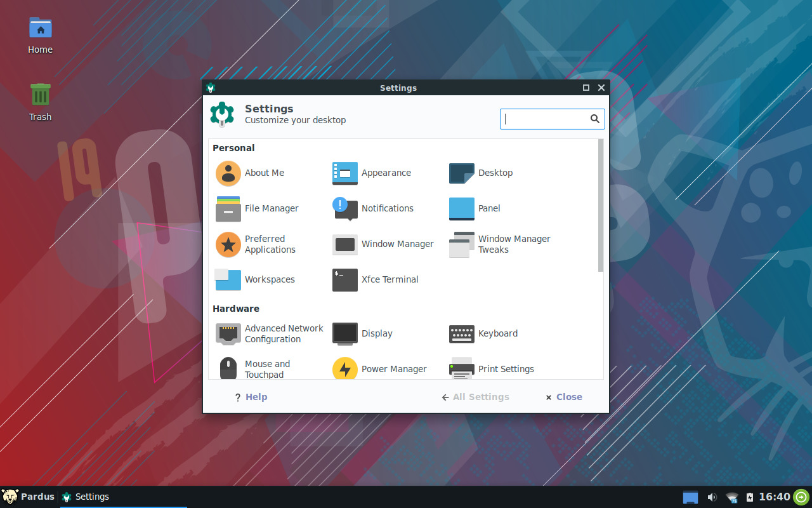Open Keyboard settings
The width and height of the screenshot is (812, 508).
click(x=498, y=333)
